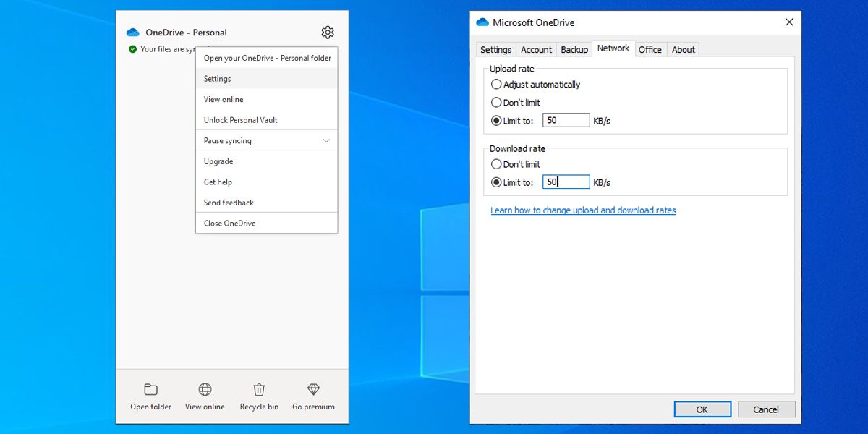Click the upload rate KB/s input field
This screenshot has height=434, width=868.
pos(566,121)
